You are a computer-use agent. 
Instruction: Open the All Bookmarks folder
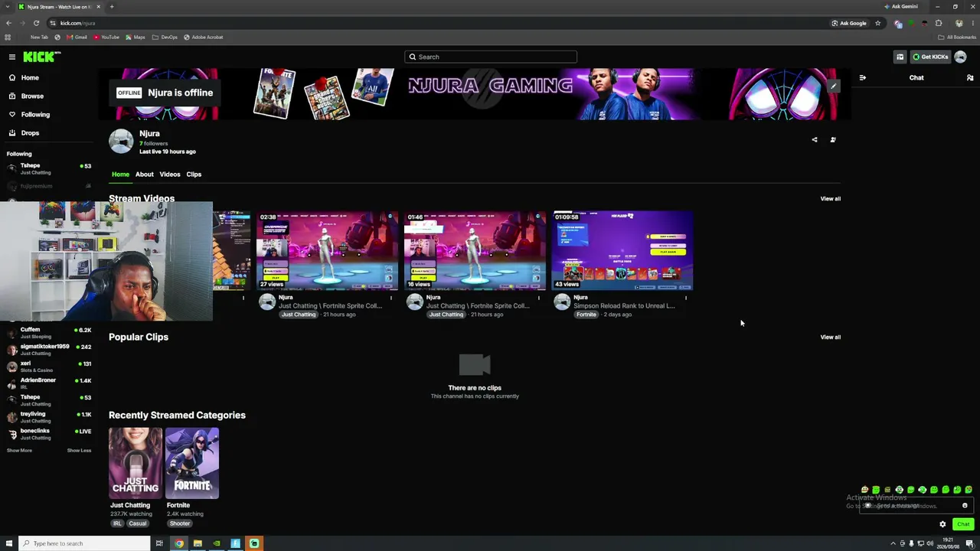tap(957, 37)
